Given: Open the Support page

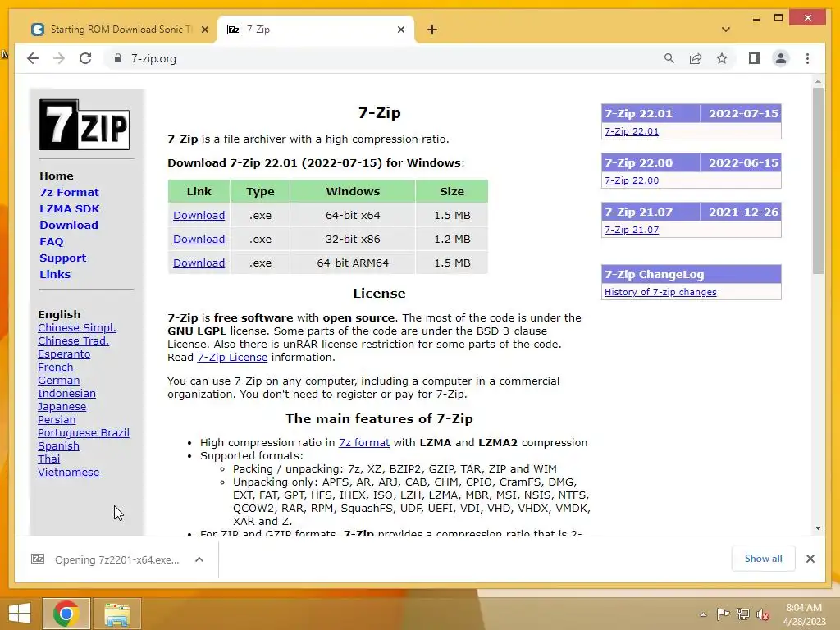Looking at the screenshot, I should (x=62, y=258).
